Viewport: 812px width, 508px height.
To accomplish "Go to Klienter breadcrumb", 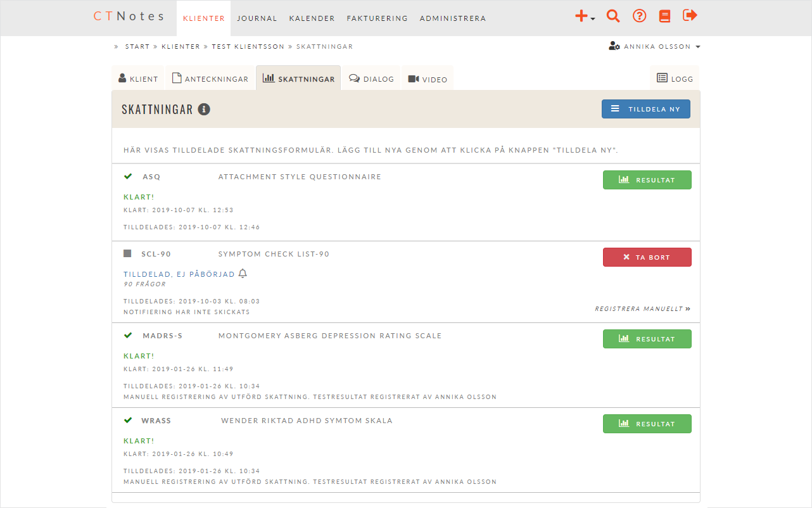I will pyautogui.click(x=181, y=47).
